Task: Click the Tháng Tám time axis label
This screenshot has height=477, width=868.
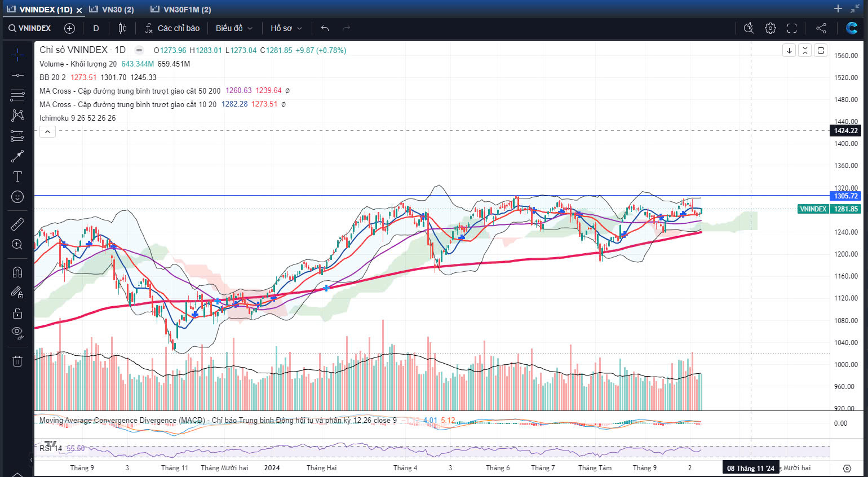Action: point(595,468)
